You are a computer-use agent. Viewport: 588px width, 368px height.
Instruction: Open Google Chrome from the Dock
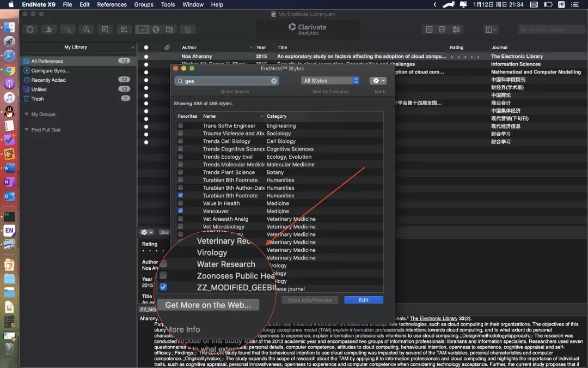click(9, 70)
